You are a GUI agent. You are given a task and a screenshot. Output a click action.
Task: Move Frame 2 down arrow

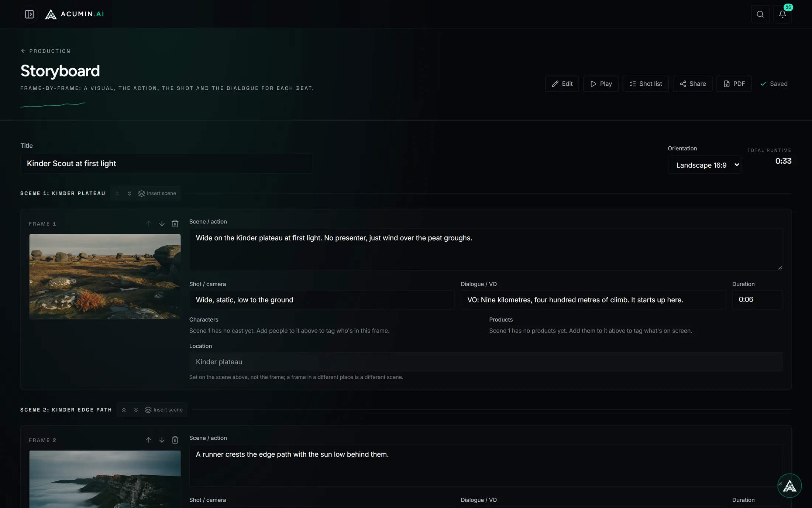(162, 440)
